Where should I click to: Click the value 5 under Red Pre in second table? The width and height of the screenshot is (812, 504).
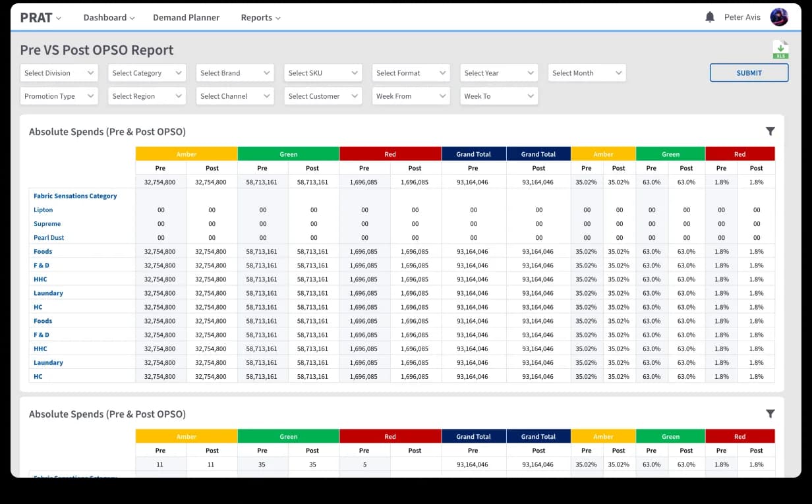pyautogui.click(x=364, y=464)
